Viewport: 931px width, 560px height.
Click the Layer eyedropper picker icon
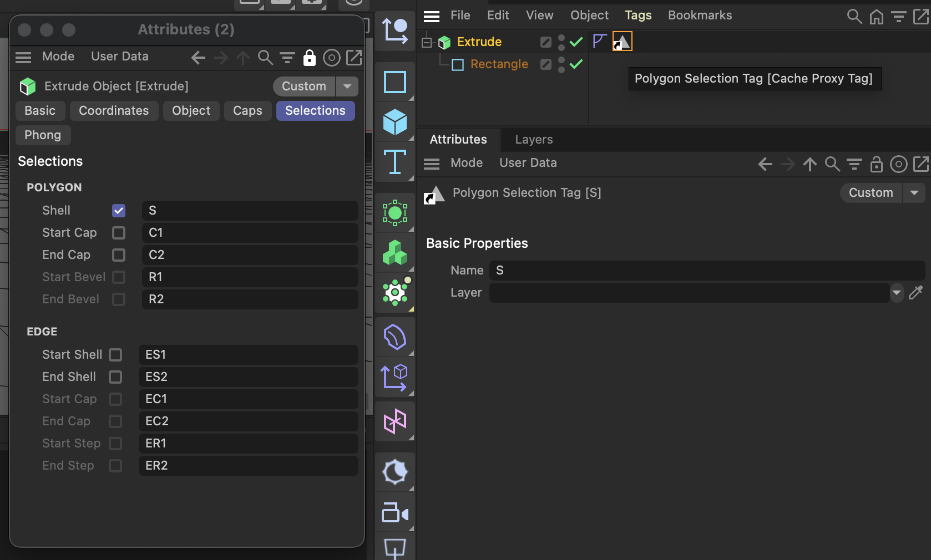[x=915, y=293]
